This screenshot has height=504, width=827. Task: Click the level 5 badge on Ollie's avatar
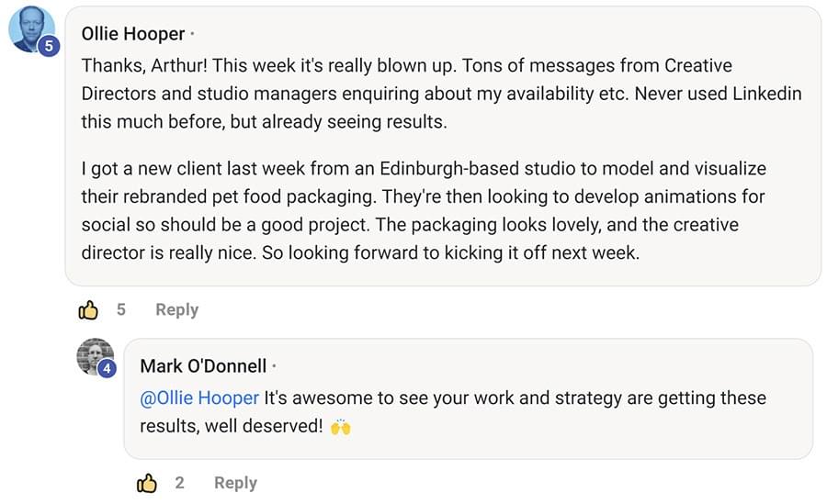pyautogui.click(x=49, y=47)
